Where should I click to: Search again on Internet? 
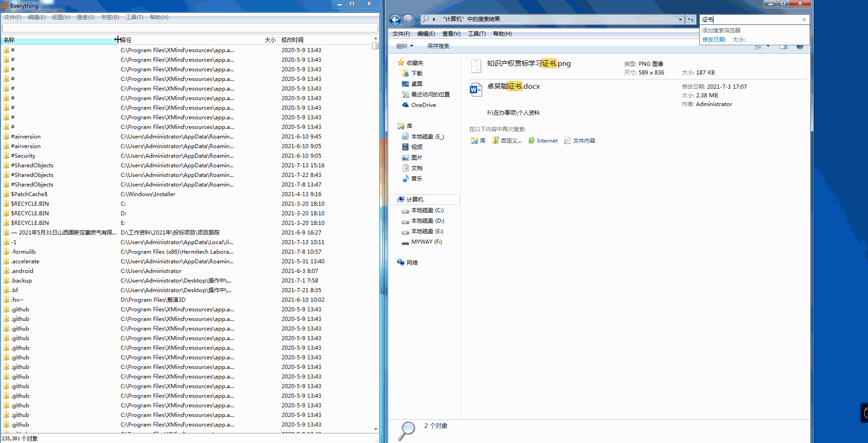pyautogui.click(x=543, y=140)
